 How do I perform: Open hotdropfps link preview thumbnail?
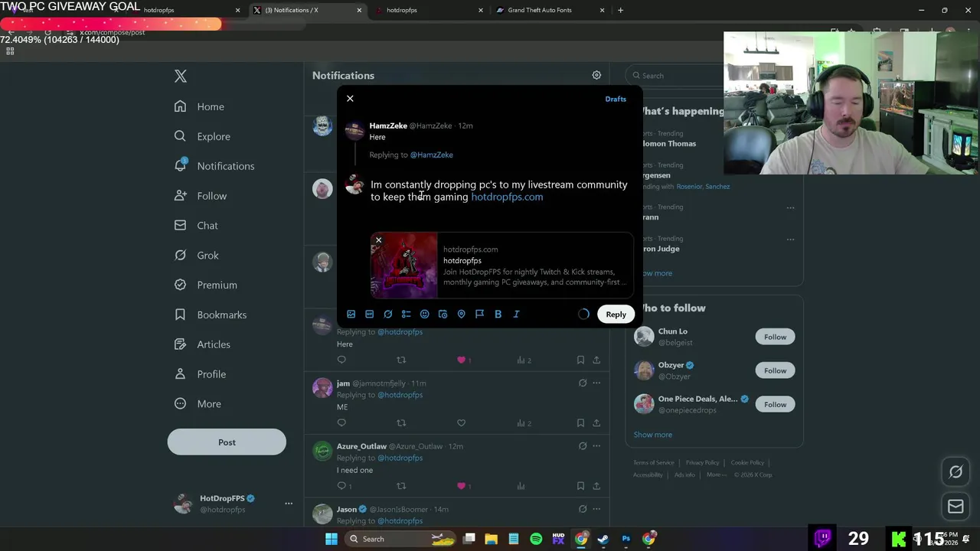404,265
